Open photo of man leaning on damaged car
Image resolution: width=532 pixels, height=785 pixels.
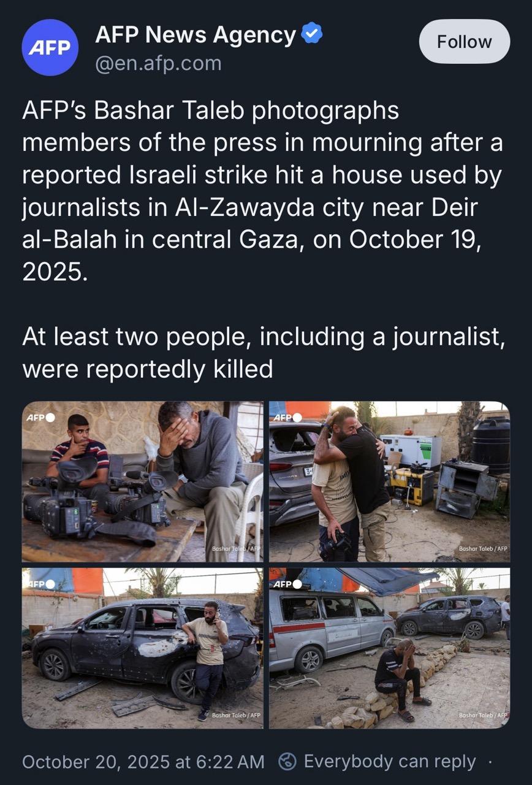coord(143,648)
